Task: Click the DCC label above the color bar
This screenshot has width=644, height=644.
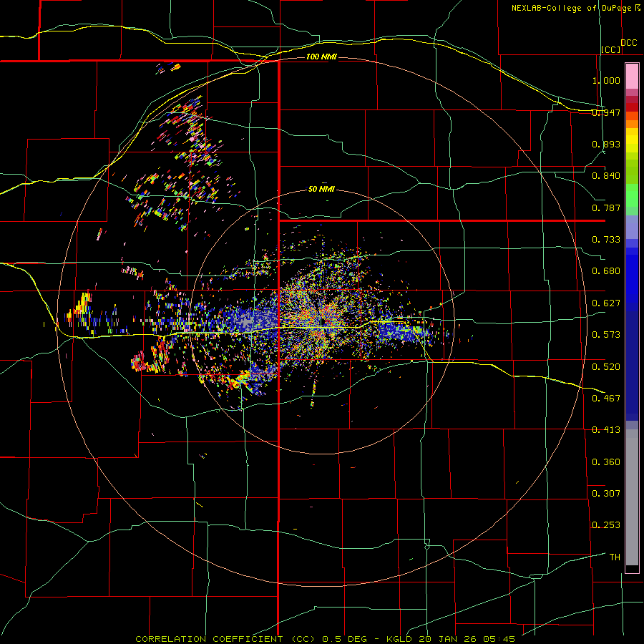Action: (x=629, y=43)
